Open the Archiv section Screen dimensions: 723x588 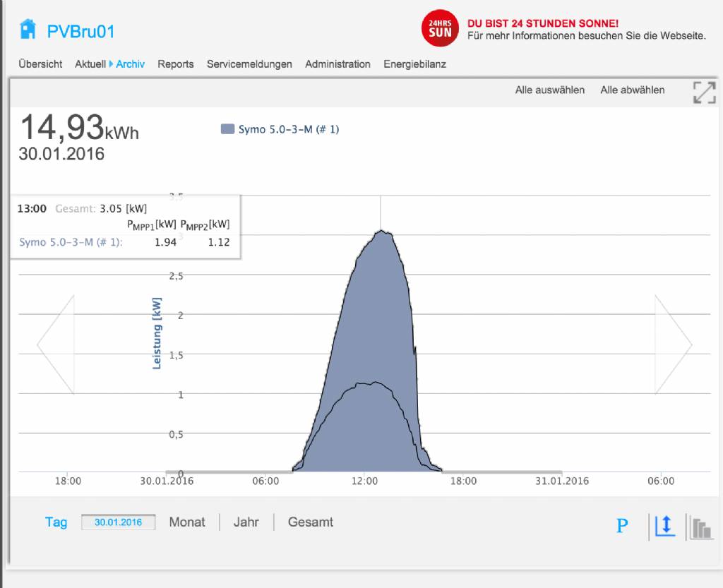pyautogui.click(x=131, y=64)
